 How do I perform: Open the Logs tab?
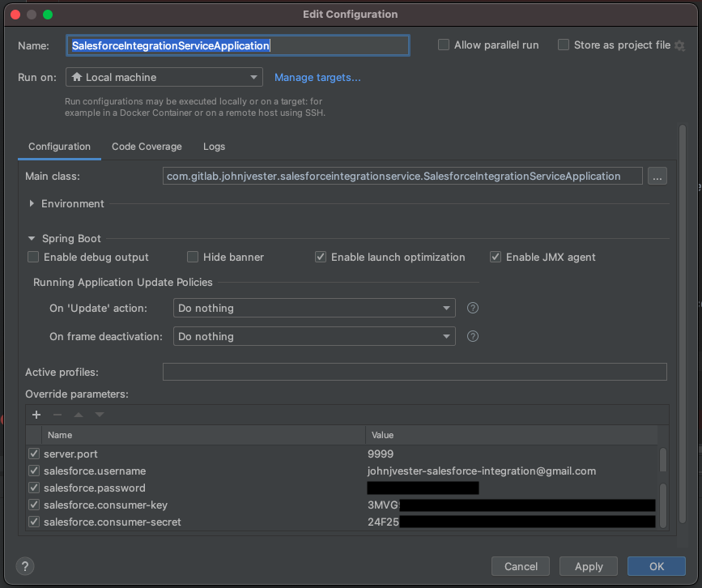[214, 147]
